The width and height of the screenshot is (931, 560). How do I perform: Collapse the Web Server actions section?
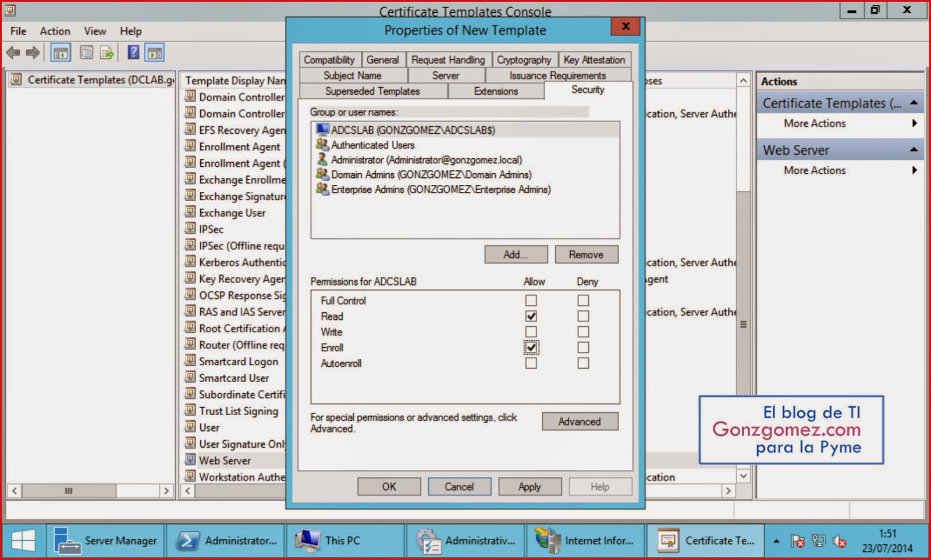pyautogui.click(x=914, y=149)
